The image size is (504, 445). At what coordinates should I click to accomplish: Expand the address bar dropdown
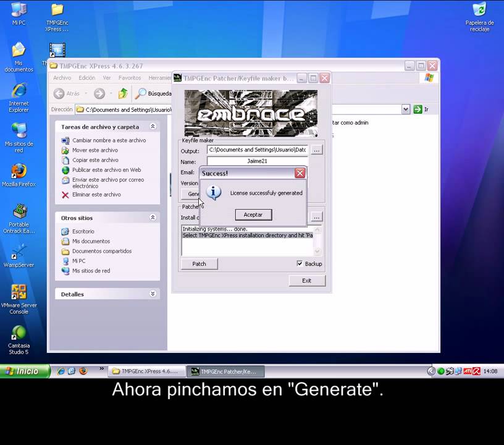tap(406, 109)
